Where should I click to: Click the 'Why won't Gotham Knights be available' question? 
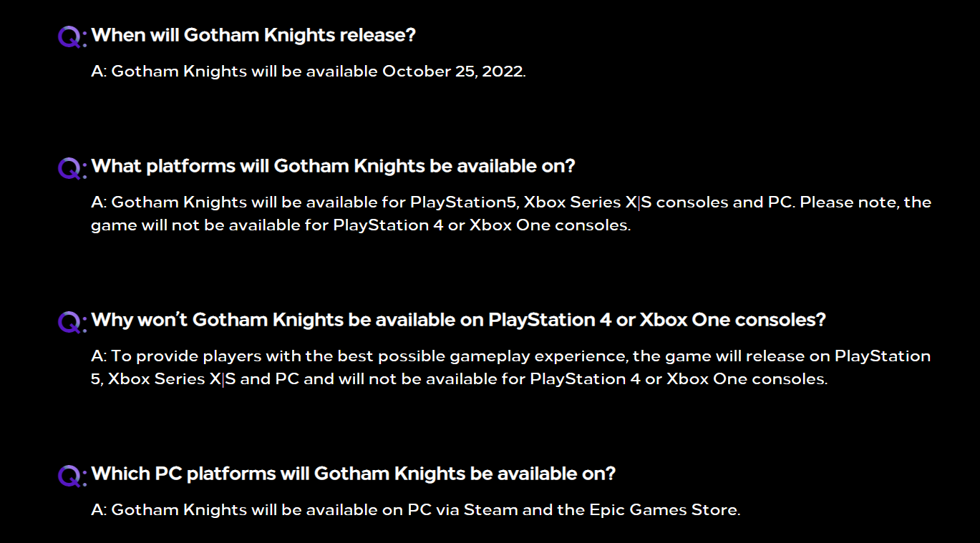[459, 320]
